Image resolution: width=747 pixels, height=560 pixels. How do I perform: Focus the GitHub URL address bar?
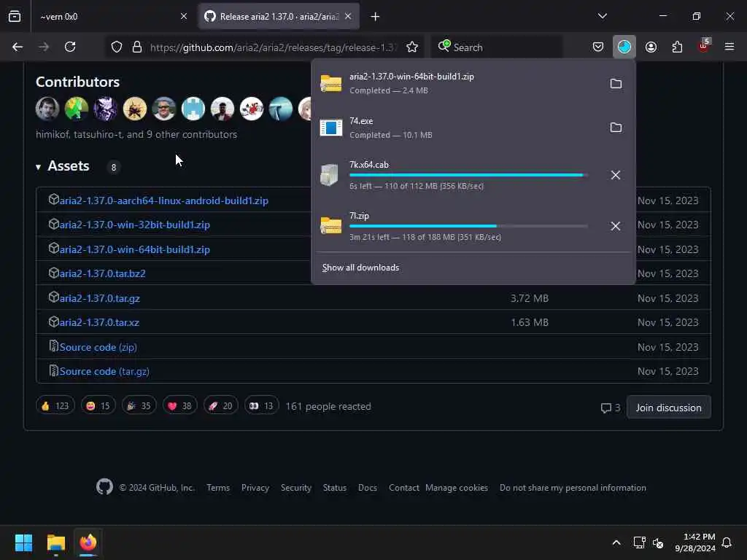[273, 47]
